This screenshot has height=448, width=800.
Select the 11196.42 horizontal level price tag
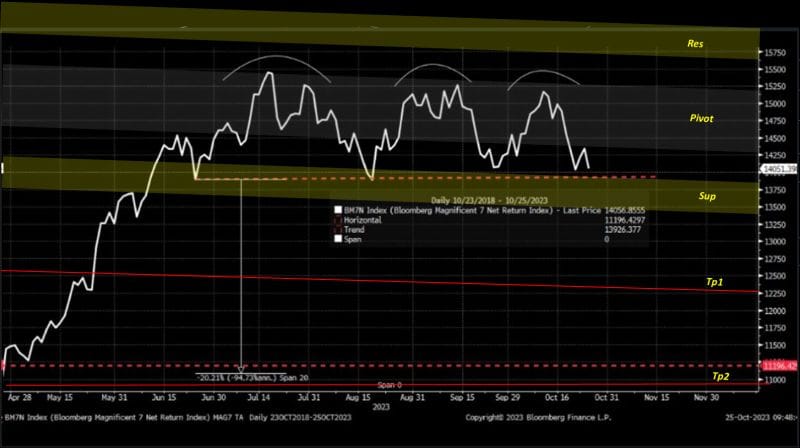779,366
